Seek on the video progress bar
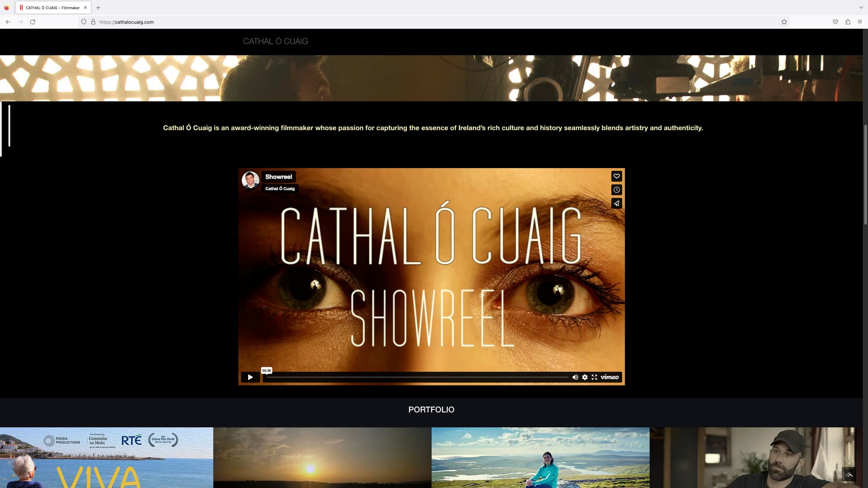 click(417, 377)
